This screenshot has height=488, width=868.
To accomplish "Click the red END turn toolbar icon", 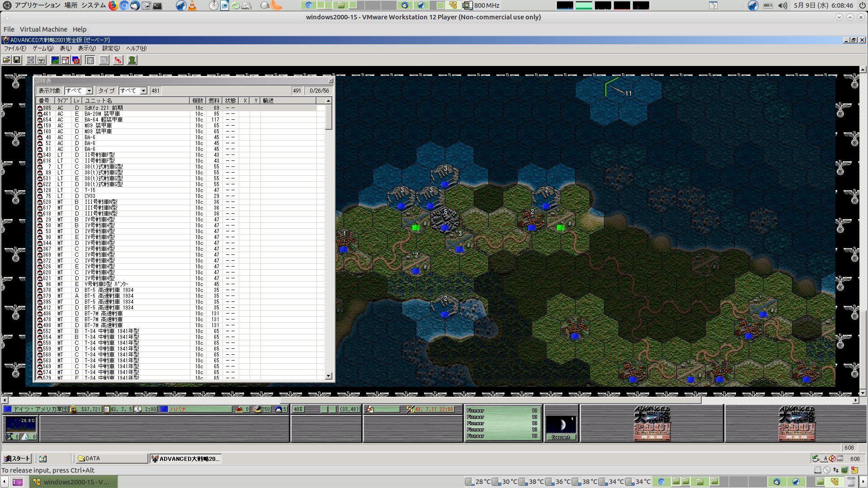I will point(118,60).
